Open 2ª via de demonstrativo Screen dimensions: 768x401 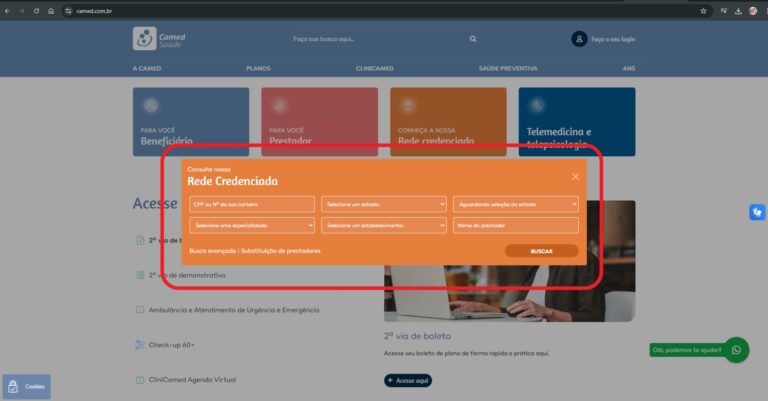(x=187, y=275)
